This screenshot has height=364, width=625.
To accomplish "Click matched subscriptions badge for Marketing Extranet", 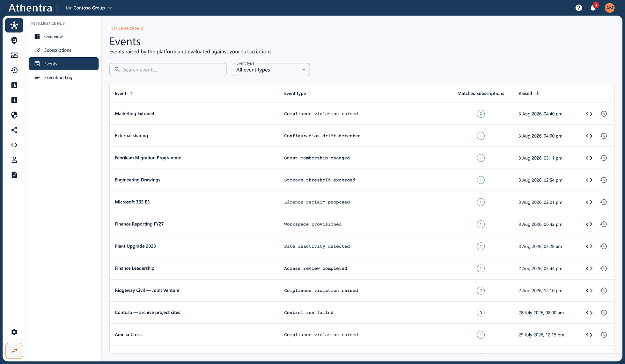I will click(x=481, y=114).
